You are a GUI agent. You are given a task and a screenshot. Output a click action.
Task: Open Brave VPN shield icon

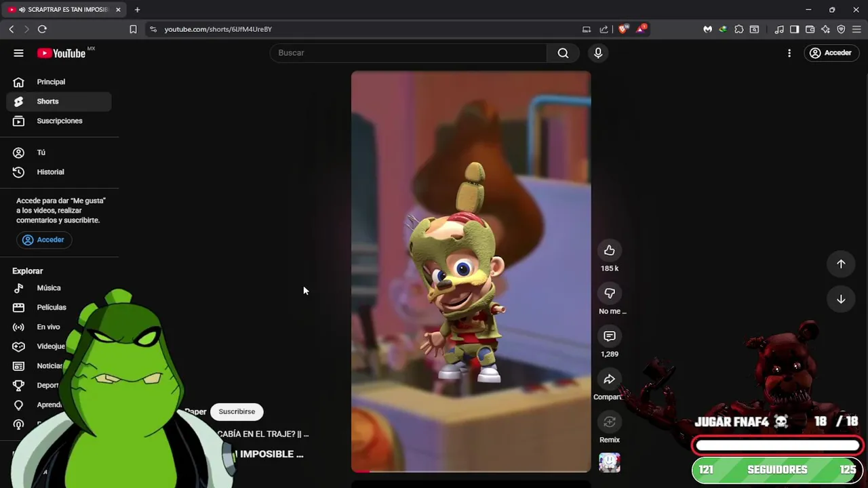pos(841,29)
